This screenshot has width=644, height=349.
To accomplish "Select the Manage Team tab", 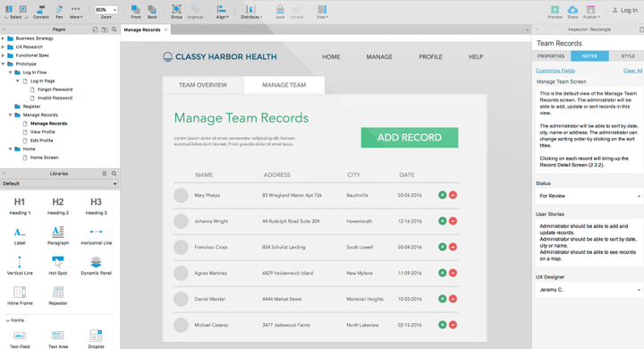I will [284, 85].
